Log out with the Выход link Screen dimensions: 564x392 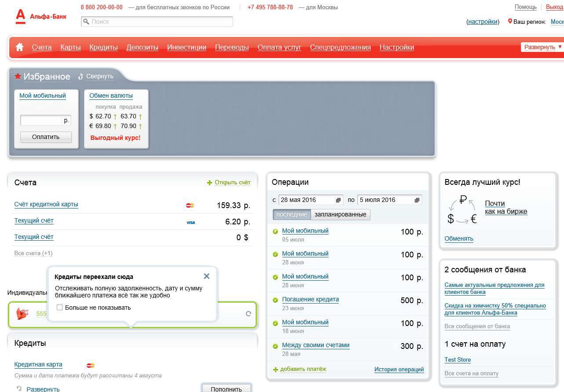pos(554,7)
